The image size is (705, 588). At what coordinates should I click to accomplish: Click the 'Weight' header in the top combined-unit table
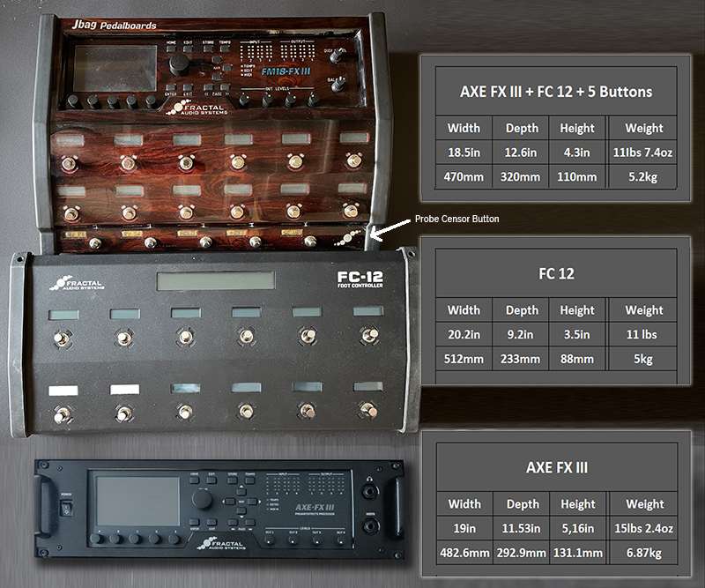[644, 128]
